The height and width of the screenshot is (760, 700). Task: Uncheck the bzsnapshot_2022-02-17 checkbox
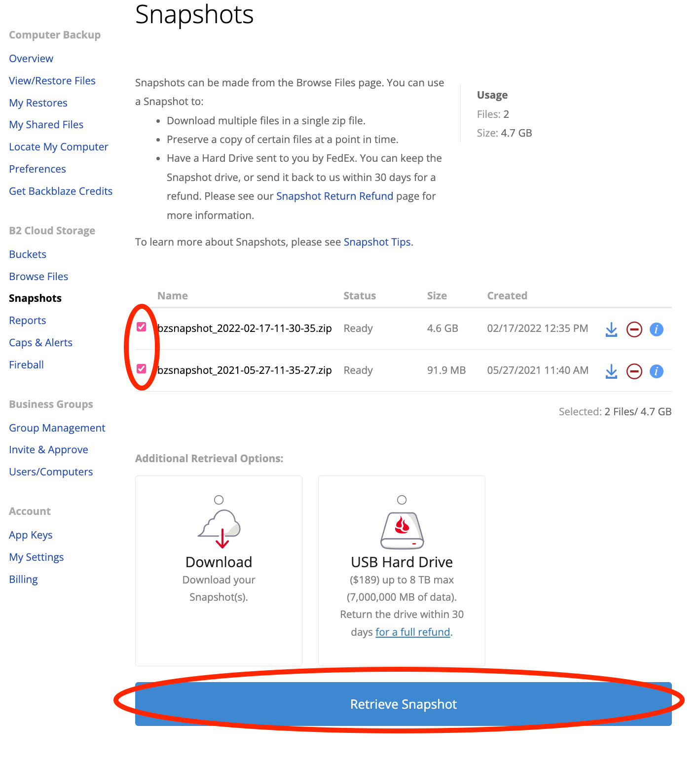pos(142,327)
